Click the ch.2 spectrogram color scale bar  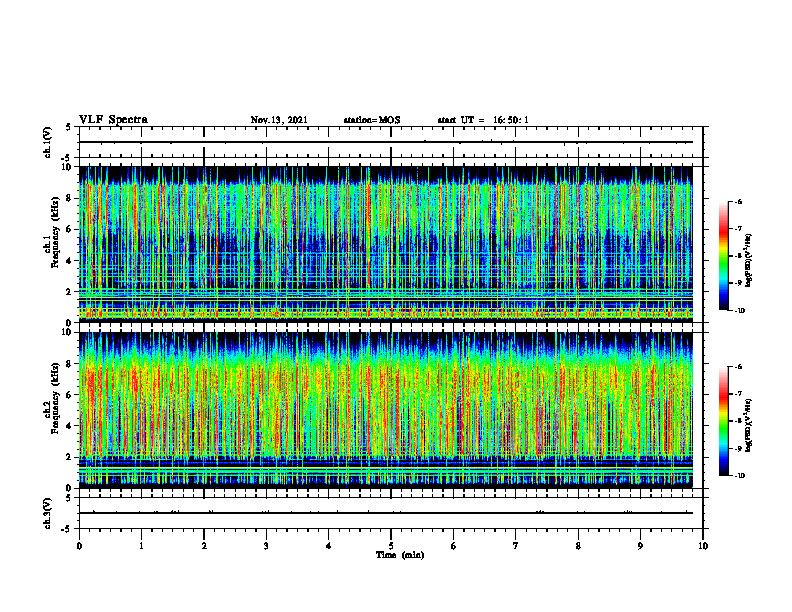pos(723,421)
